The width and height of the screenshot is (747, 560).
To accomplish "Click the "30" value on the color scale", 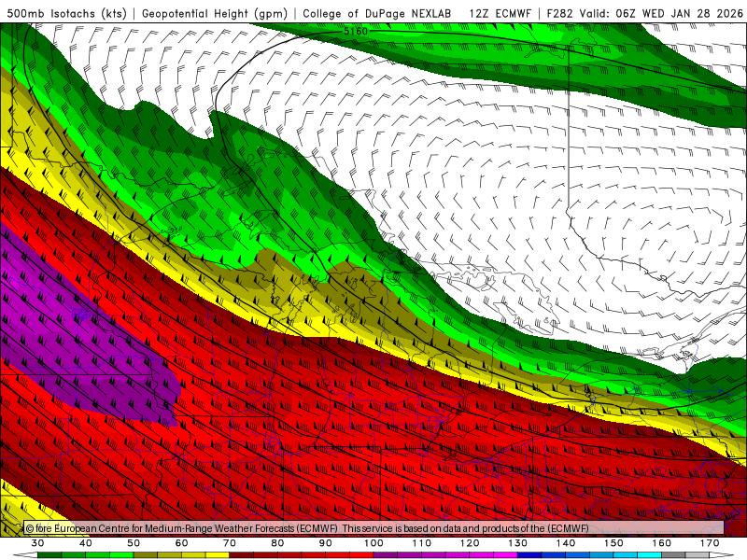I will tap(37, 543).
